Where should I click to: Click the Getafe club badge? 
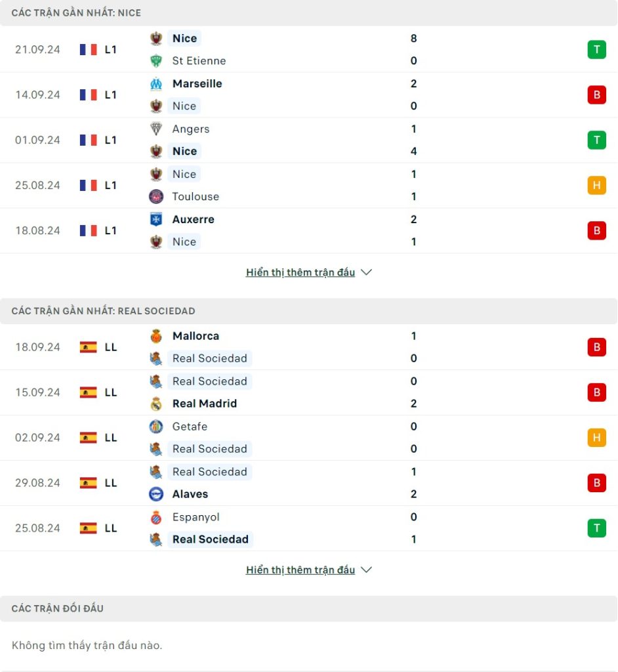(x=156, y=427)
